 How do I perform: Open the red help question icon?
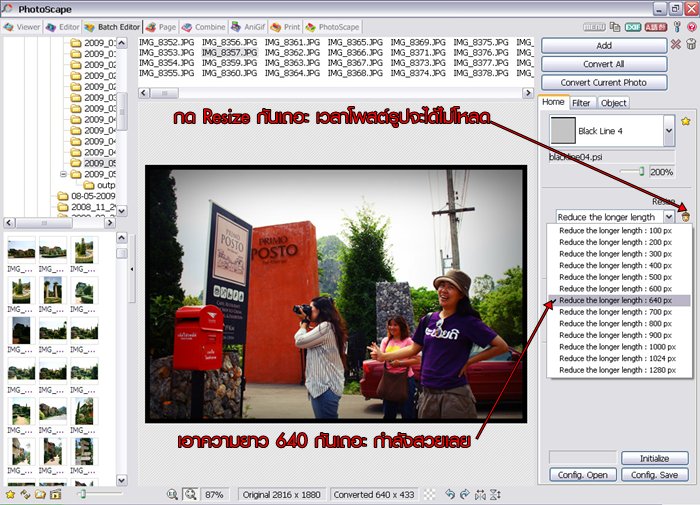pos(692,27)
